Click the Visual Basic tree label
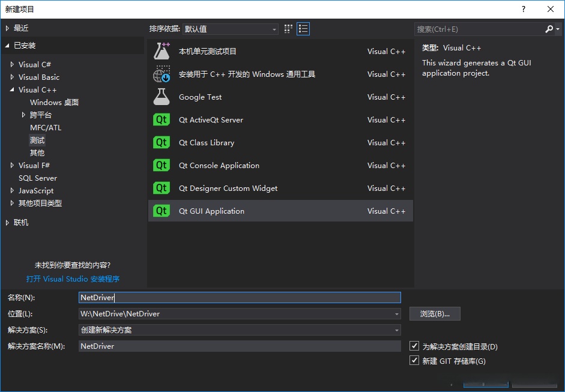Image resolution: width=565 pixels, height=392 pixels. [39, 77]
